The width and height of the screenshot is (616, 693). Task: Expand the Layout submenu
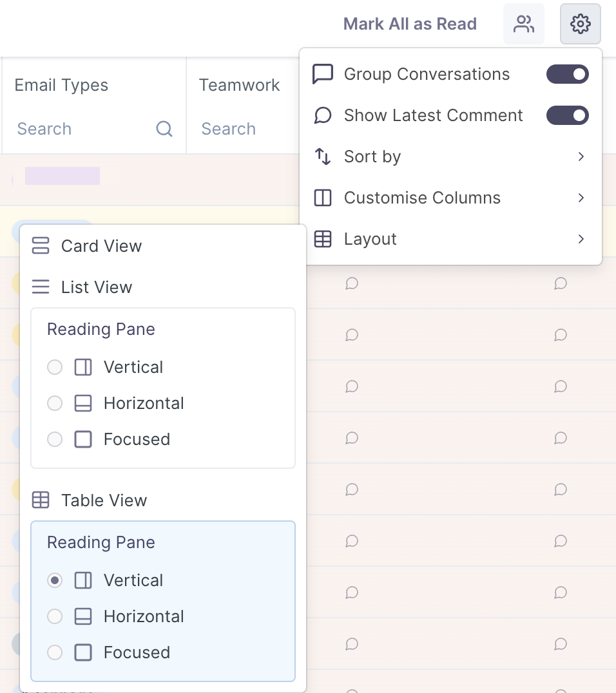451,239
